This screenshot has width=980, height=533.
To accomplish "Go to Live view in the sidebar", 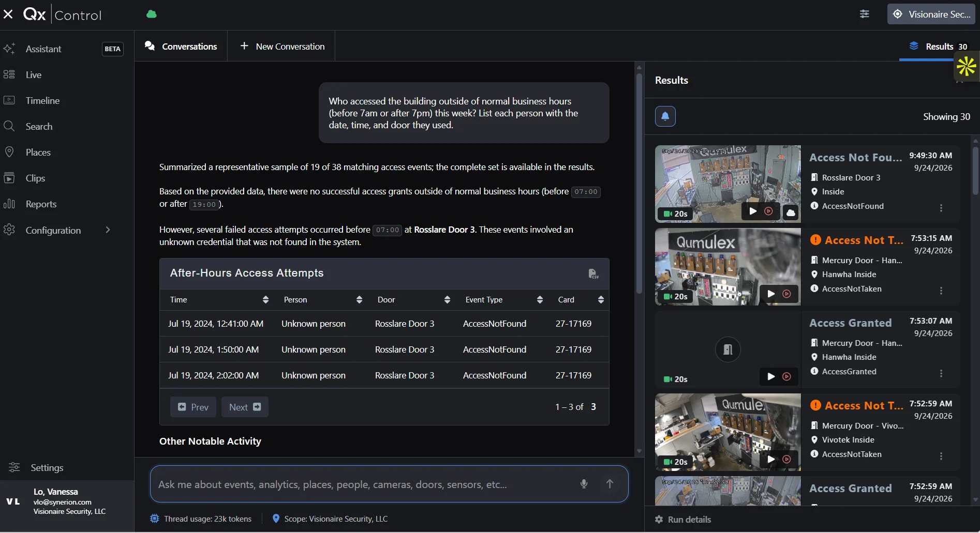I will (34, 74).
